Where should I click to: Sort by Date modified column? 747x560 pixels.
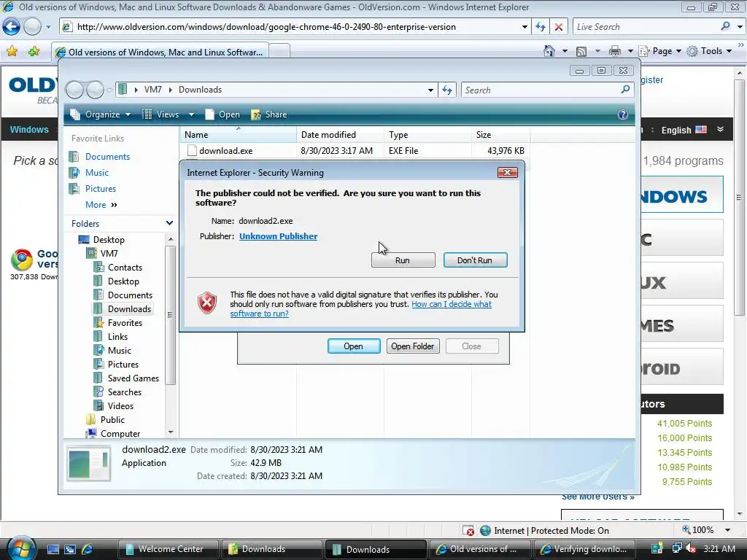(340, 135)
